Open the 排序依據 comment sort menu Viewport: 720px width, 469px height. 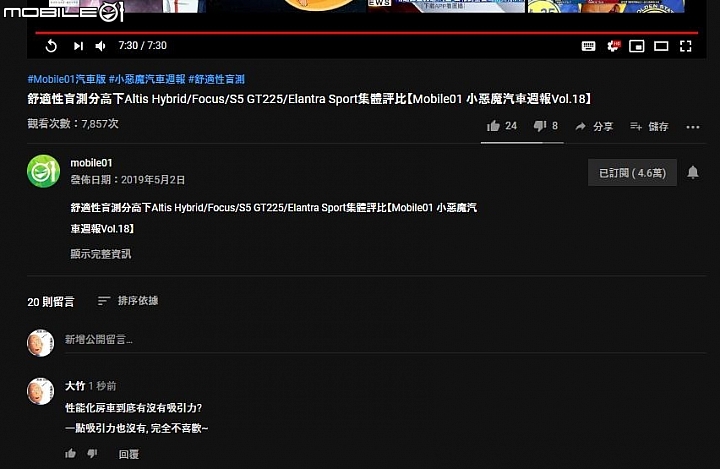[128, 300]
